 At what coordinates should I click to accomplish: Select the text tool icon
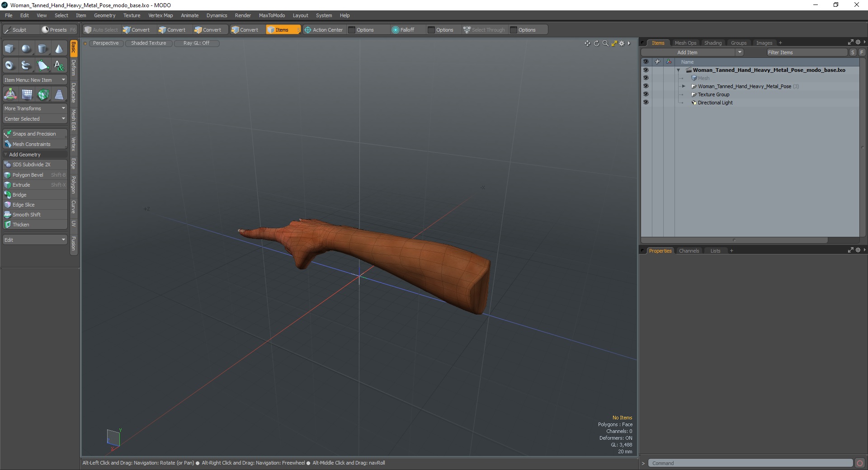point(59,66)
